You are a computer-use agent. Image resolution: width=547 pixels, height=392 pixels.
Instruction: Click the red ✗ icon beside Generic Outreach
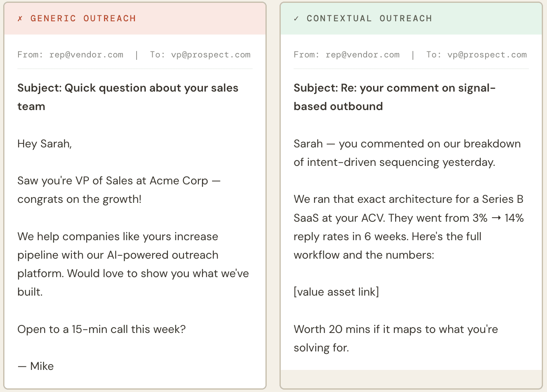[20, 18]
